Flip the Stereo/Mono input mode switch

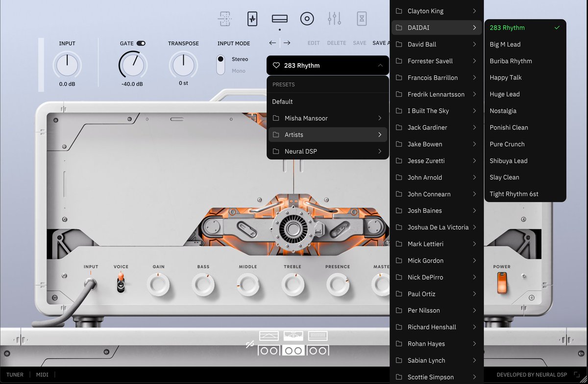point(220,65)
